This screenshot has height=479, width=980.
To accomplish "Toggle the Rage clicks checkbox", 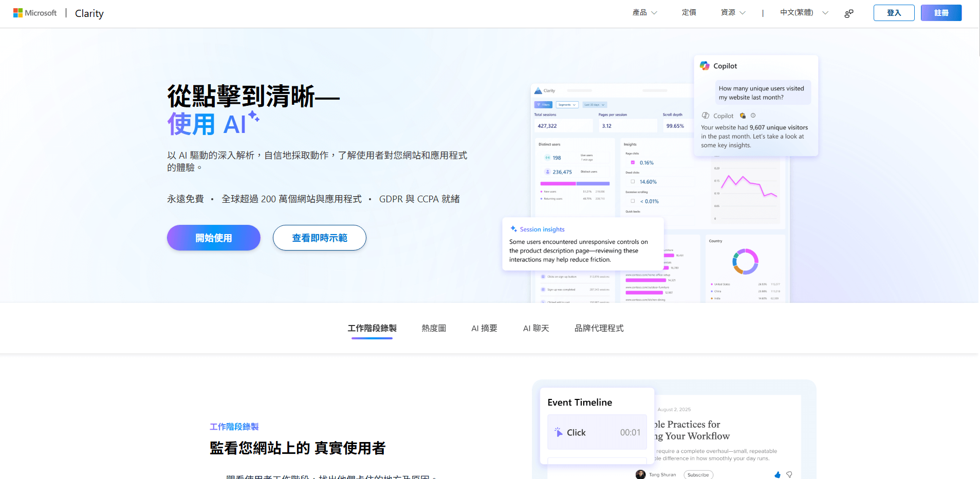I will click(x=633, y=163).
